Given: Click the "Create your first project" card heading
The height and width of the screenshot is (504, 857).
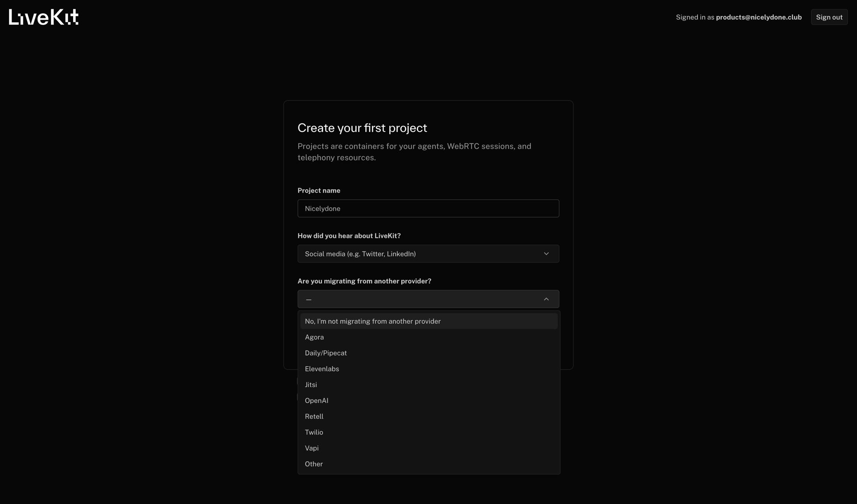Looking at the screenshot, I should click(362, 128).
